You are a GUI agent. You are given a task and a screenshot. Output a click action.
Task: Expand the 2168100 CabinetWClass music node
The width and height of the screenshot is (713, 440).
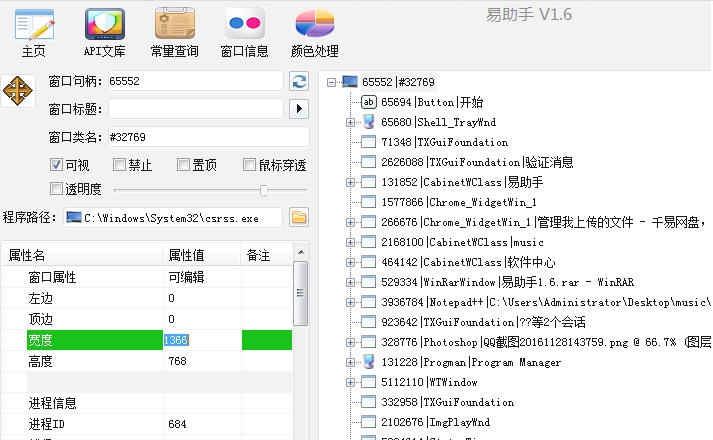click(350, 242)
